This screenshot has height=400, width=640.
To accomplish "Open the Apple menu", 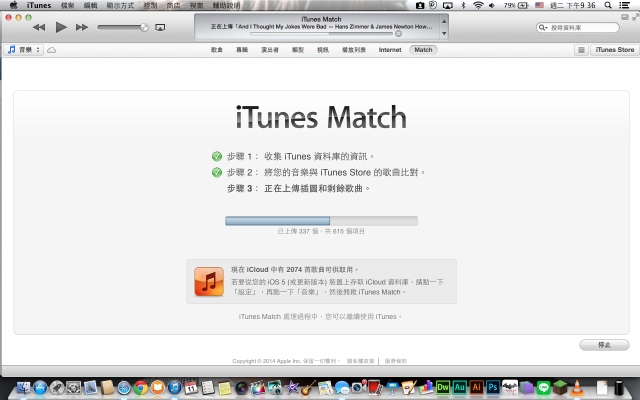I will 13,5.
